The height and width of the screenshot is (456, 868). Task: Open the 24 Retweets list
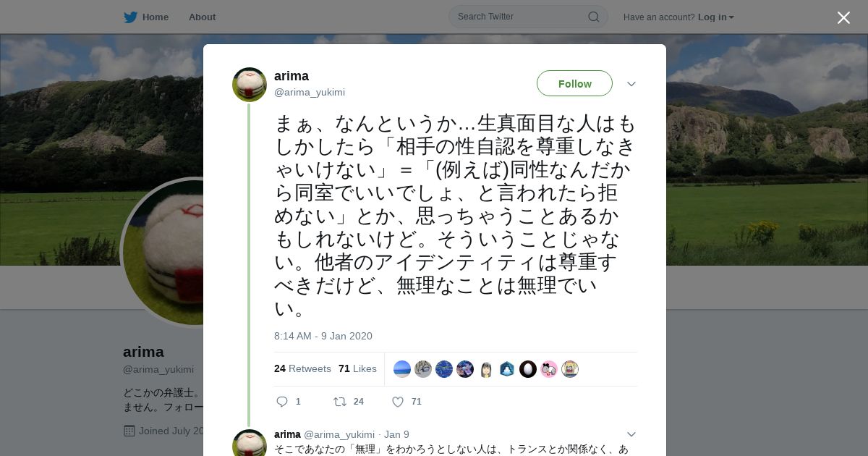point(302,368)
